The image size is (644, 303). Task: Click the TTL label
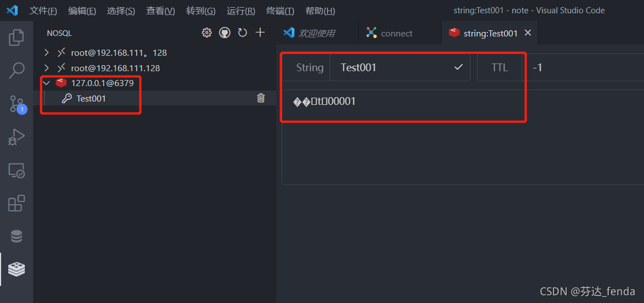point(500,67)
